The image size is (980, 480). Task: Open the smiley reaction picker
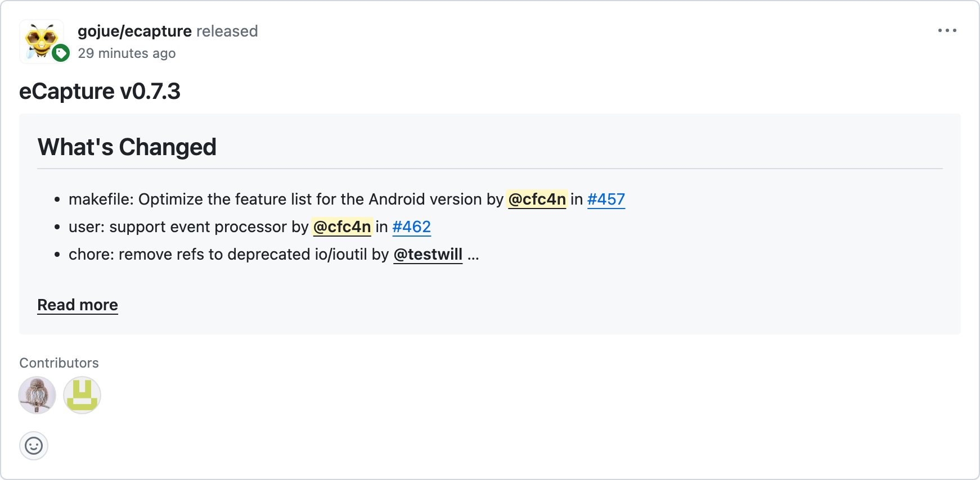[x=34, y=445]
